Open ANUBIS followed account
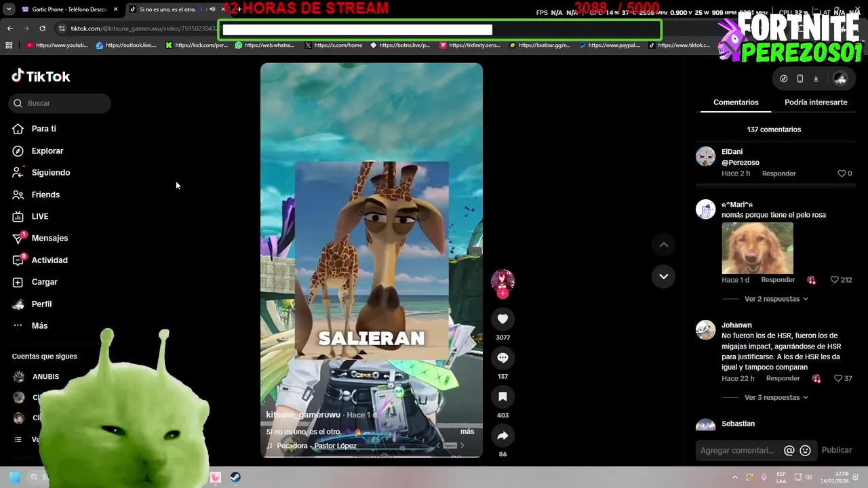The height and width of the screenshot is (488, 868). pyautogui.click(x=45, y=377)
